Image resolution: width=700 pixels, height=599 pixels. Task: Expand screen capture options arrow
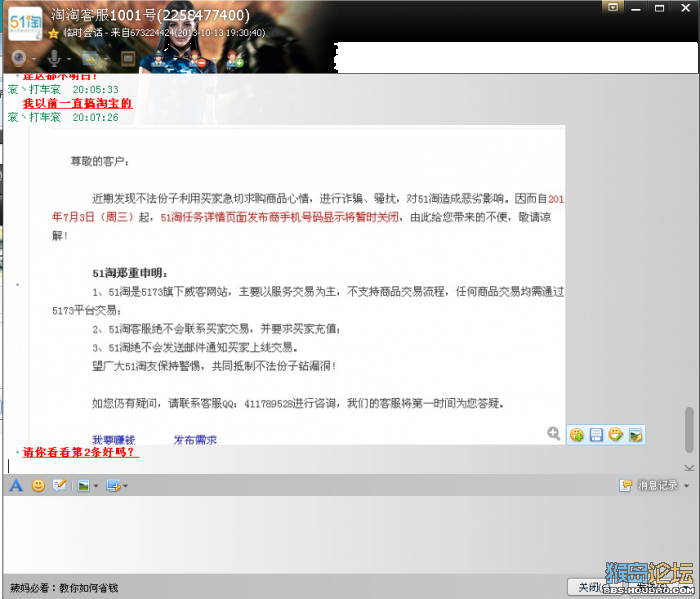pyautogui.click(x=125, y=486)
